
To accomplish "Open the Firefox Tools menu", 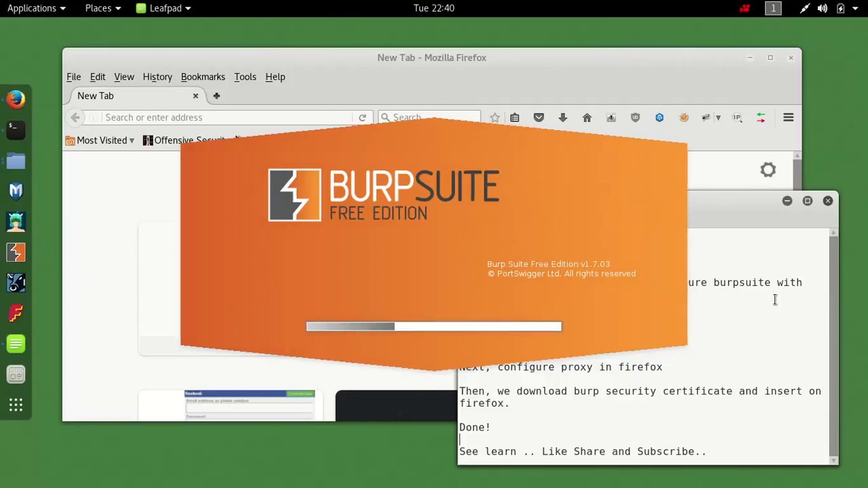I will click(245, 77).
